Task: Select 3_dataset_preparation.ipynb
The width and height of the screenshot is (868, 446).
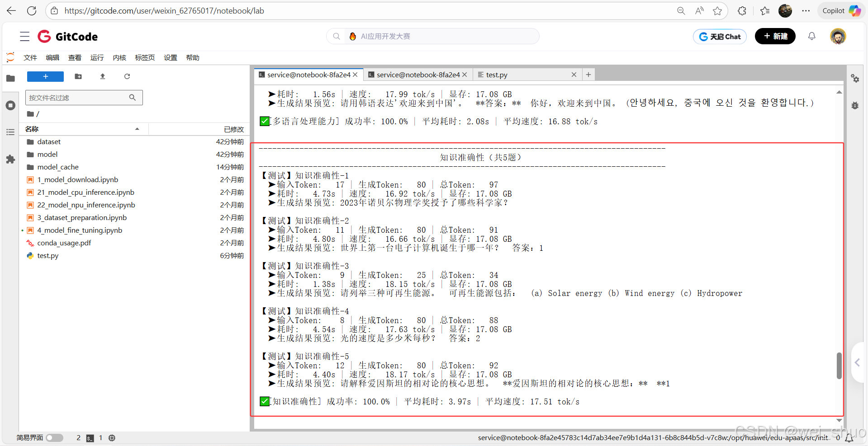Action: 134,218
